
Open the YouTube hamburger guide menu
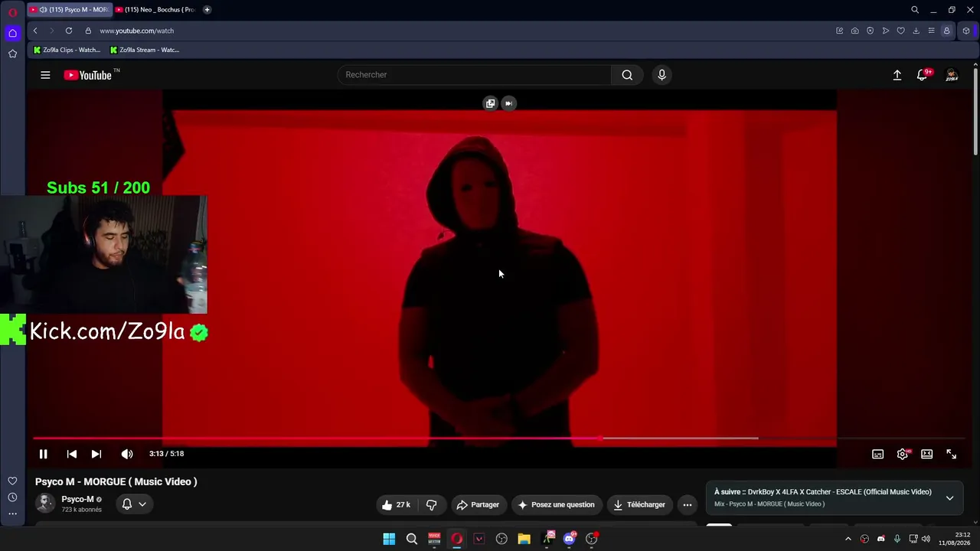click(x=45, y=75)
